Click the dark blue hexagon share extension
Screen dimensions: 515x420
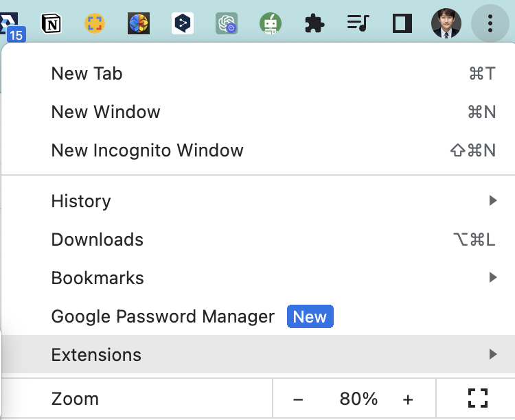[183, 23]
